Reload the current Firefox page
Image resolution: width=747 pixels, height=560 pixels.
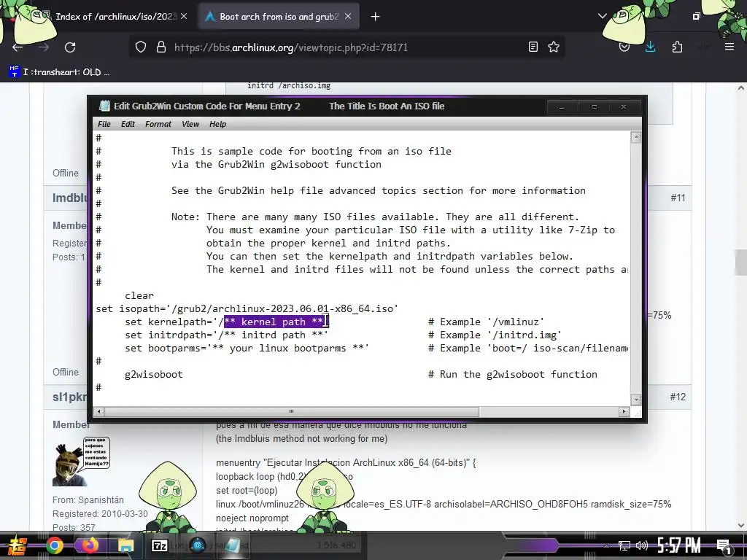pyautogui.click(x=70, y=47)
